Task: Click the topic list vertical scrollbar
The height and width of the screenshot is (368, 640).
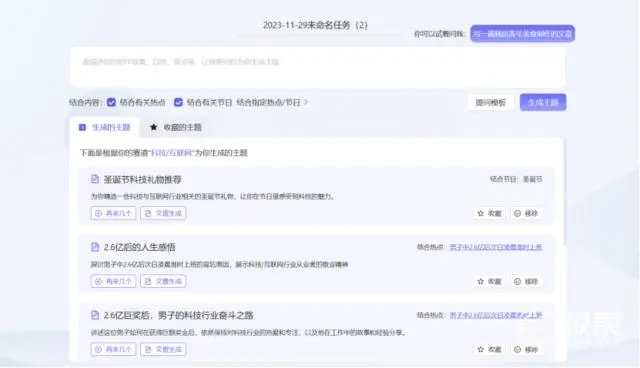Action: [x=564, y=192]
